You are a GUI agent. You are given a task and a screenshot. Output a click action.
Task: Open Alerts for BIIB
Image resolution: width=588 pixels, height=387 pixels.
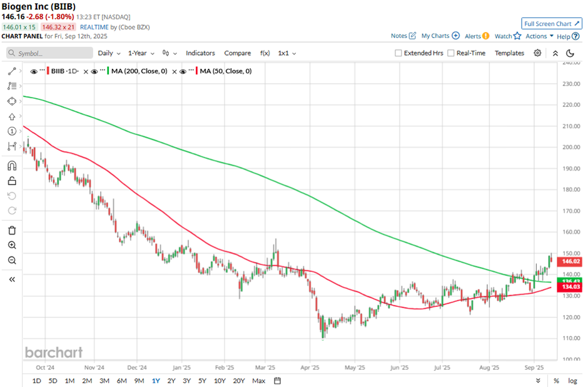pos(477,36)
